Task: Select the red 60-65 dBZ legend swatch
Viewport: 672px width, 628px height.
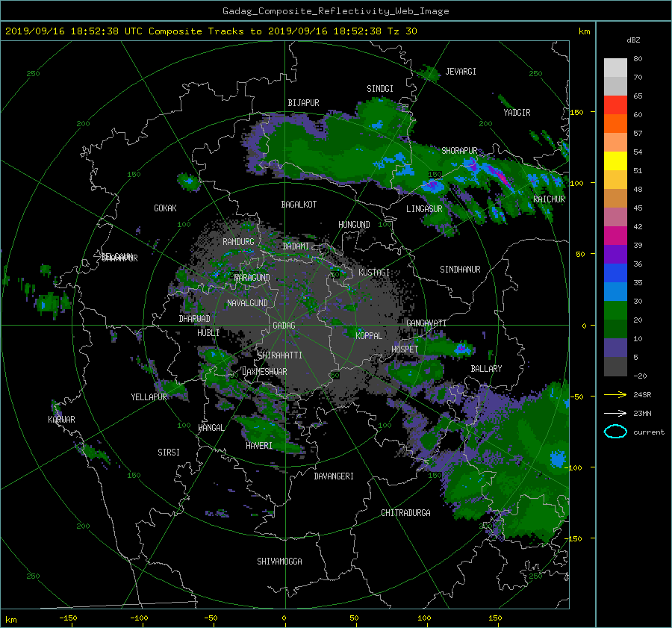Action: [615, 105]
